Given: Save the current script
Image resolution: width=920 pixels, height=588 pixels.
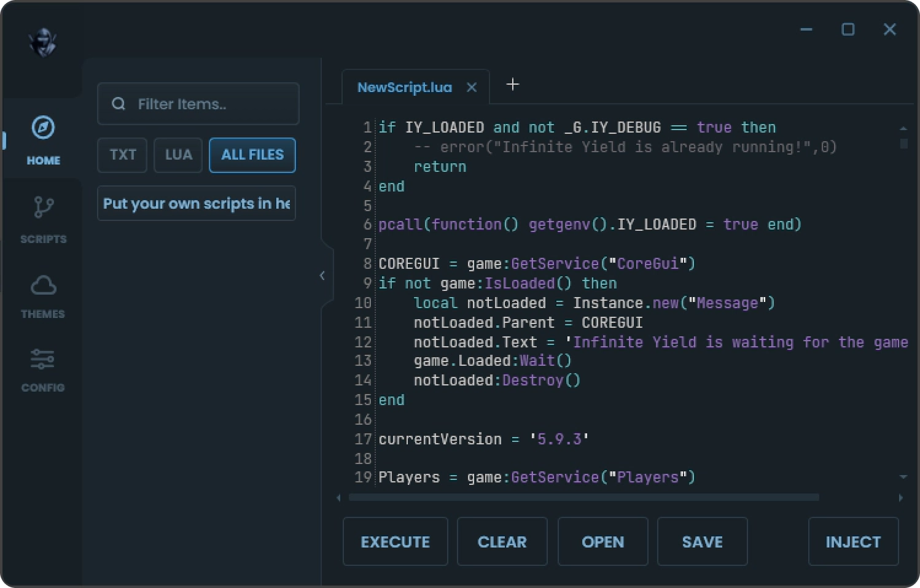Looking at the screenshot, I should [702, 542].
